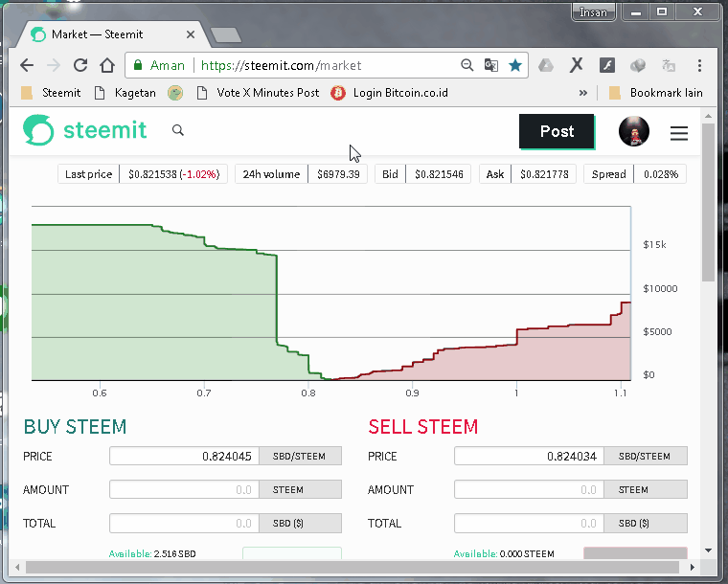Click Available 2.516 SBD balance
Screen dimensions: 728x584
pyautogui.click(x=152, y=554)
